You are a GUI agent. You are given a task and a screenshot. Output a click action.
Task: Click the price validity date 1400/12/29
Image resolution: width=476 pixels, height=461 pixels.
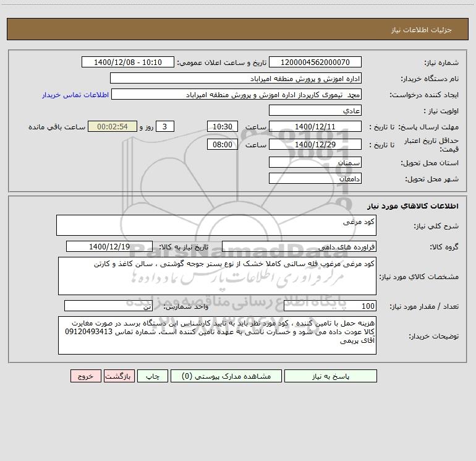(315, 144)
